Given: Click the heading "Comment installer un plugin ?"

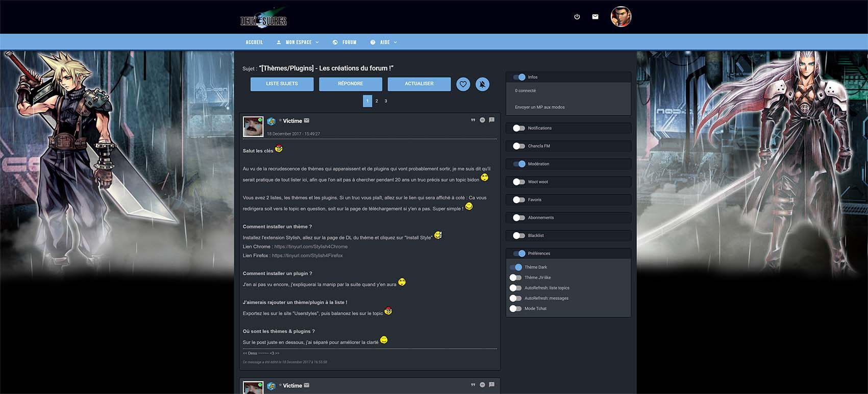Looking at the screenshot, I should (277, 274).
